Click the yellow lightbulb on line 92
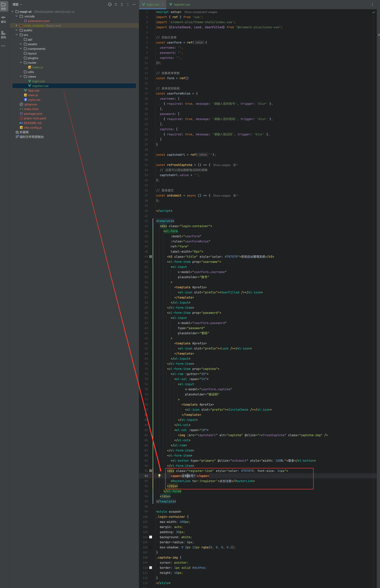The width and height of the screenshot is (380, 588). [x=159, y=476]
